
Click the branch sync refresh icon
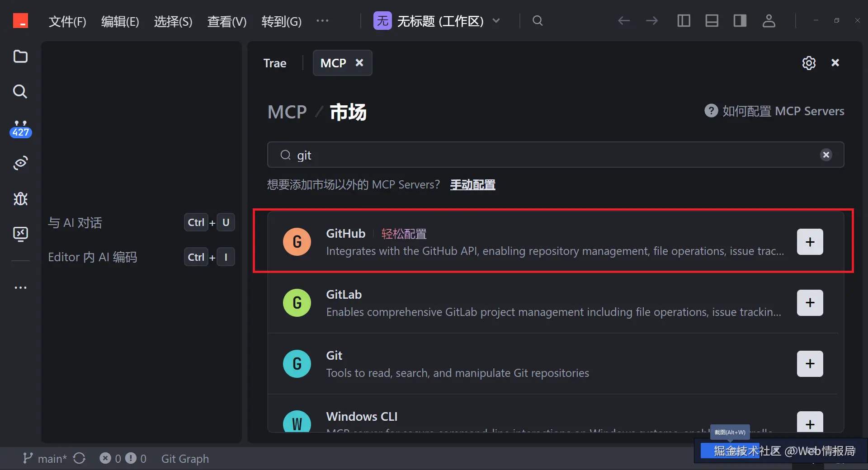point(80,458)
